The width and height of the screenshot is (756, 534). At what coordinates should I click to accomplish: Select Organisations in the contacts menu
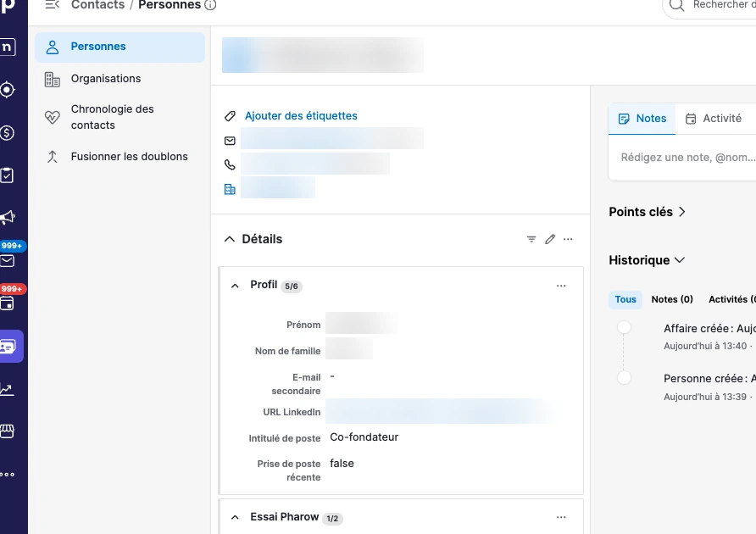pos(120,79)
